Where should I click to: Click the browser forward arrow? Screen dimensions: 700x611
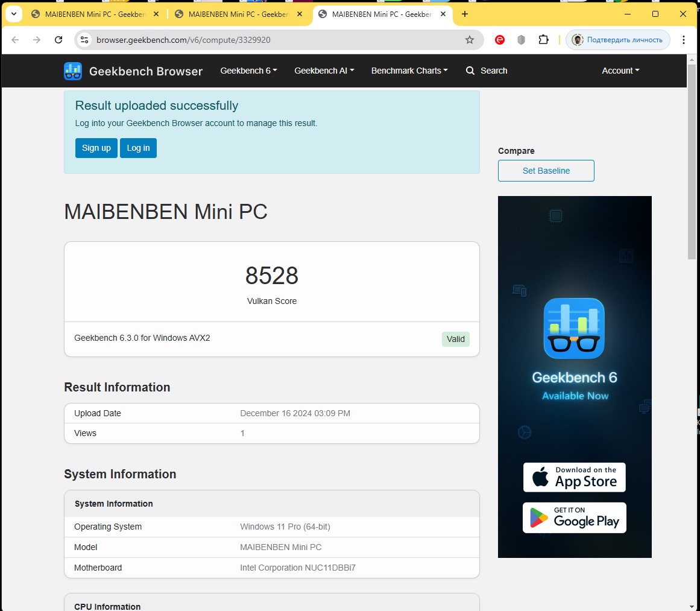(x=37, y=40)
